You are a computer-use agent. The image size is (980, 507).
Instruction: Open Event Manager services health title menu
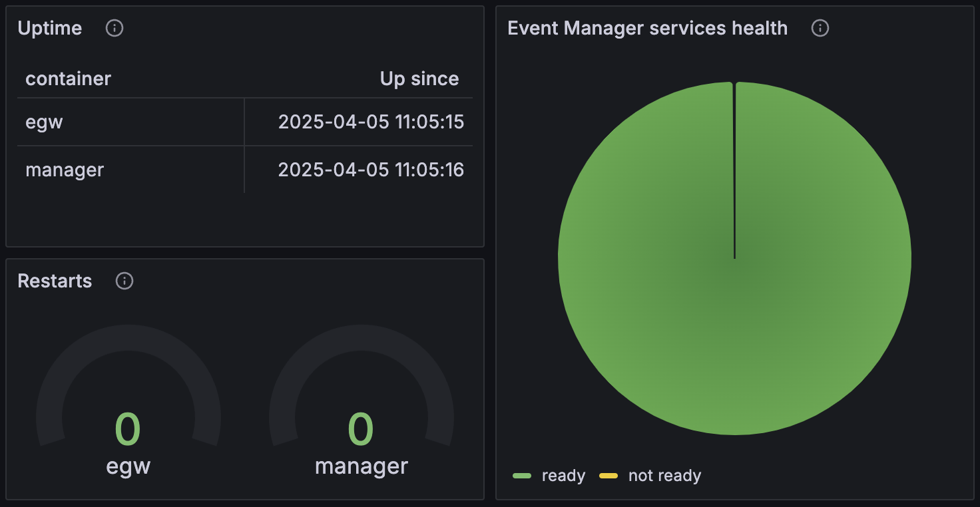[x=647, y=28]
